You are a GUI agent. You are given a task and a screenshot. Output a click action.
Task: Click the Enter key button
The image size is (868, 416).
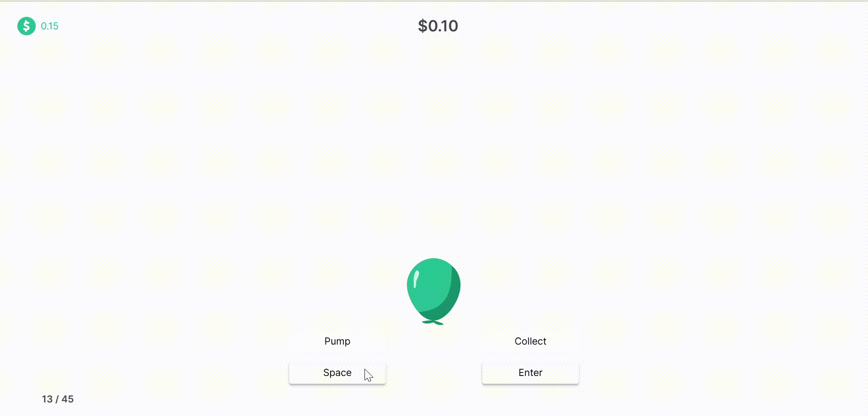point(531,373)
